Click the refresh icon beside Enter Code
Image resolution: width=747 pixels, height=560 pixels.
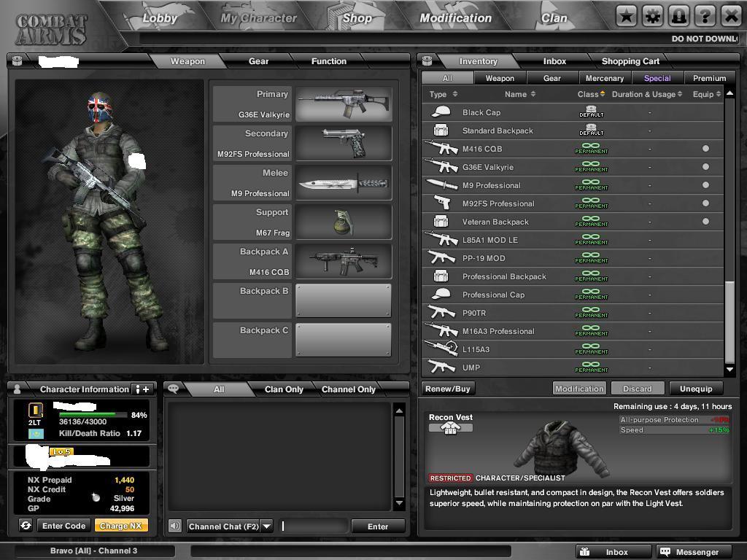[x=26, y=525]
